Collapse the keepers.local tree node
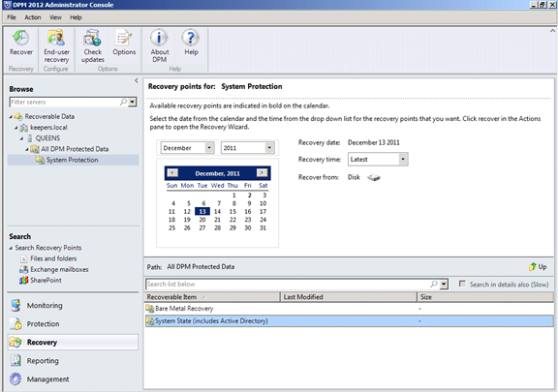 pyautogui.click(x=16, y=128)
